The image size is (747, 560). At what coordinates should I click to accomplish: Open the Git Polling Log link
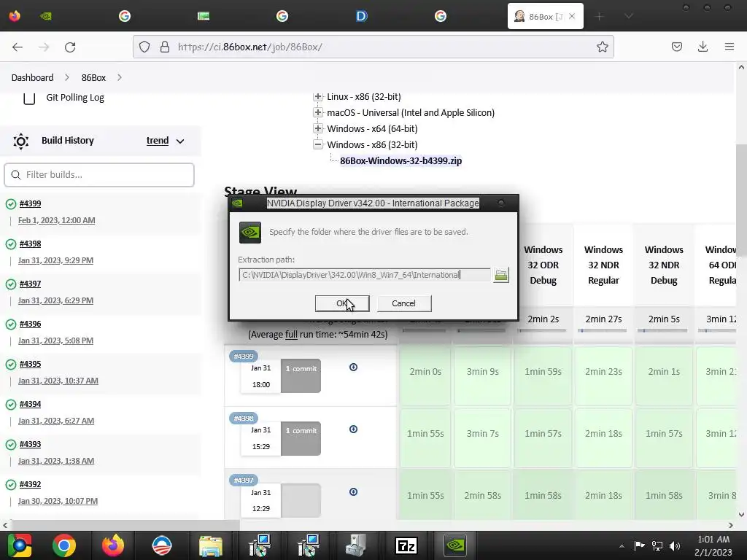pos(75,98)
